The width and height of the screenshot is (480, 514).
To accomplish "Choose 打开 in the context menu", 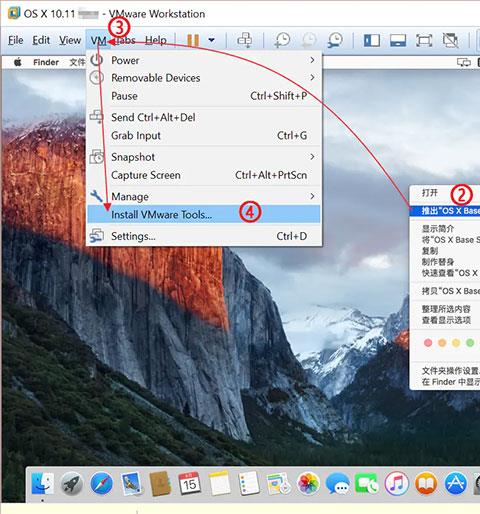I will click(x=430, y=193).
